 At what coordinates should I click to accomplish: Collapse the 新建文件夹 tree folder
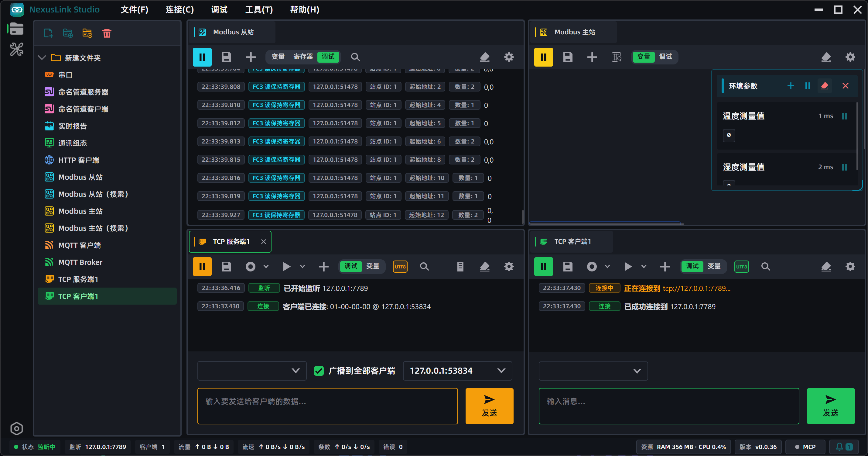click(42, 58)
